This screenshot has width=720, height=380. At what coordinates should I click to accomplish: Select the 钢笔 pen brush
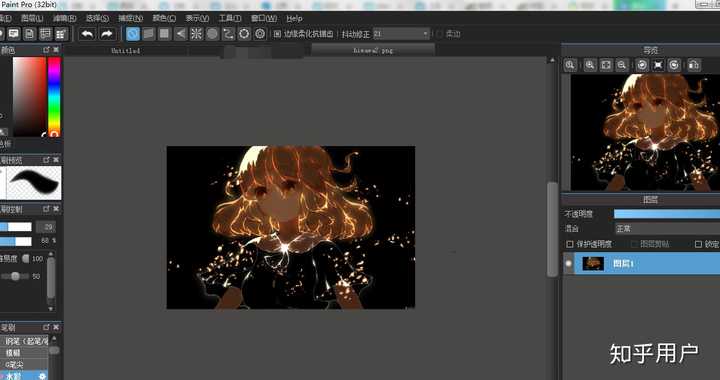[24, 341]
